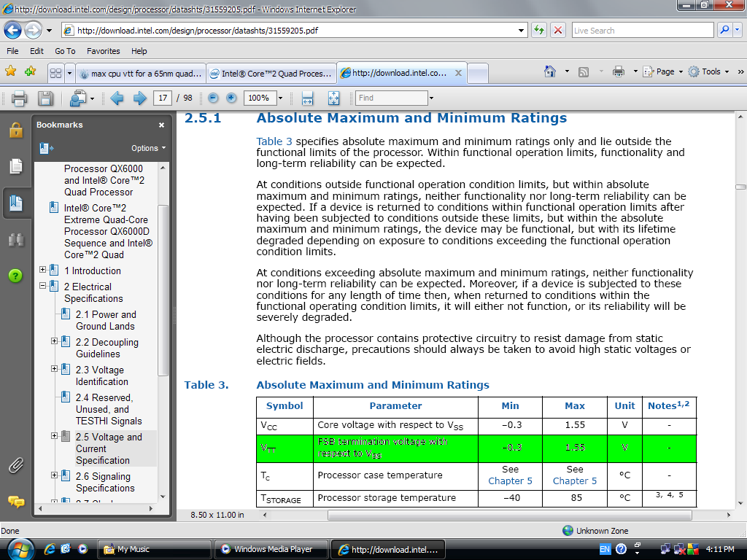Expand 2.5 Voltage and Current Specification
This screenshot has height=560, width=747.
click(x=54, y=436)
